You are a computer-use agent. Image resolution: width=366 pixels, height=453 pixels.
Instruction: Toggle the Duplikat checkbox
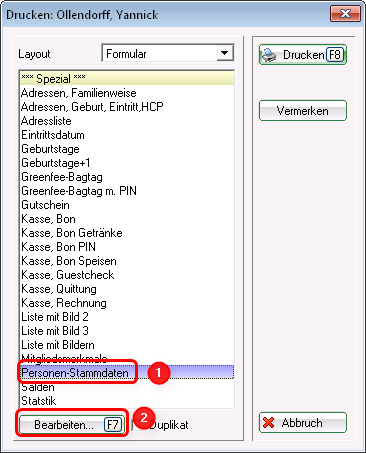tap(136, 425)
